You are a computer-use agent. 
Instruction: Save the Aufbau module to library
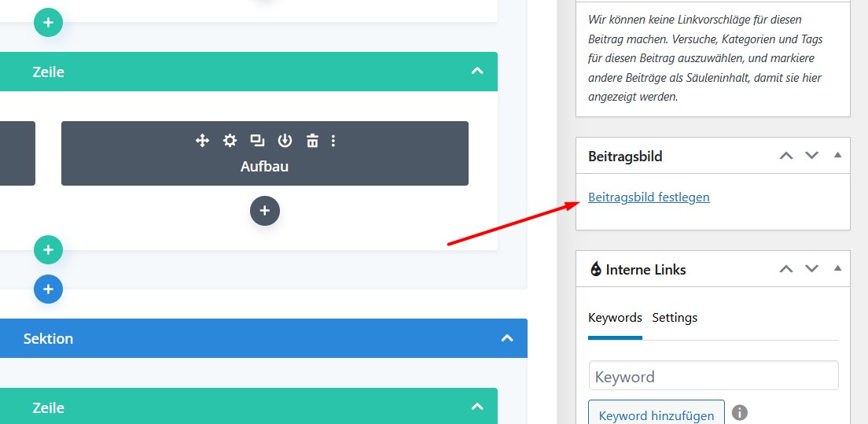(x=285, y=141)
